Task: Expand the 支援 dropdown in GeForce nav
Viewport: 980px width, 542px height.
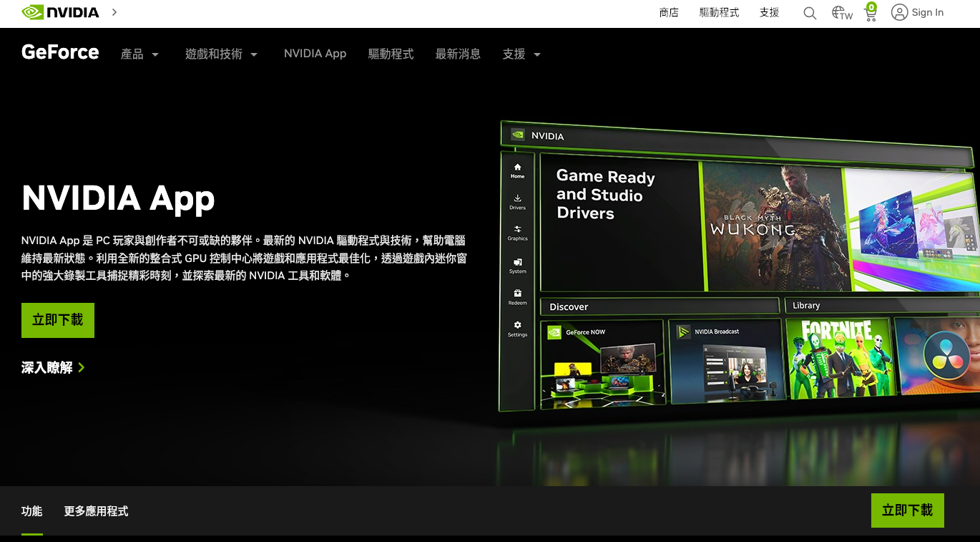Action: (521, 54)
